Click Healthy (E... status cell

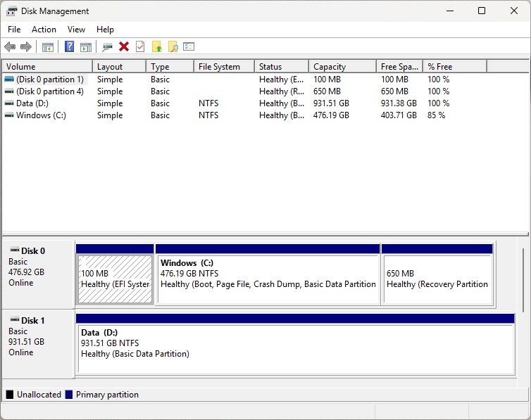coord(282,79)
